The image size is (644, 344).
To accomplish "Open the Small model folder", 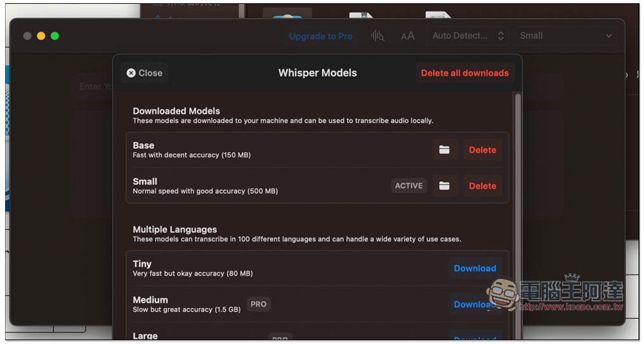I will (x=444, y=186).
